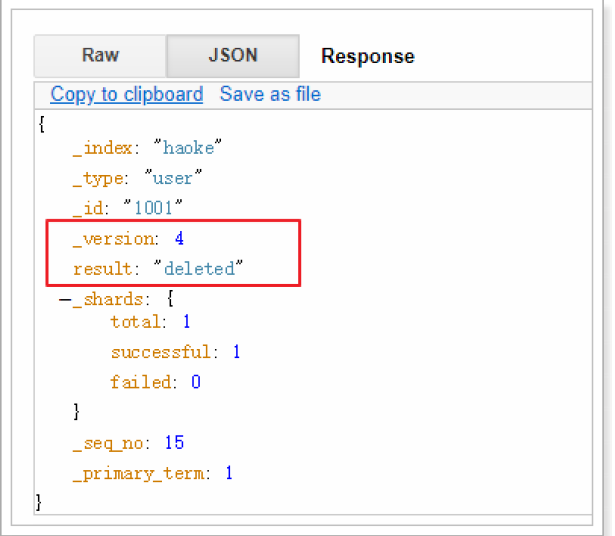Collapse the _shards object node
The width and height of the screenshot is (615, 536).
(64, 299)
